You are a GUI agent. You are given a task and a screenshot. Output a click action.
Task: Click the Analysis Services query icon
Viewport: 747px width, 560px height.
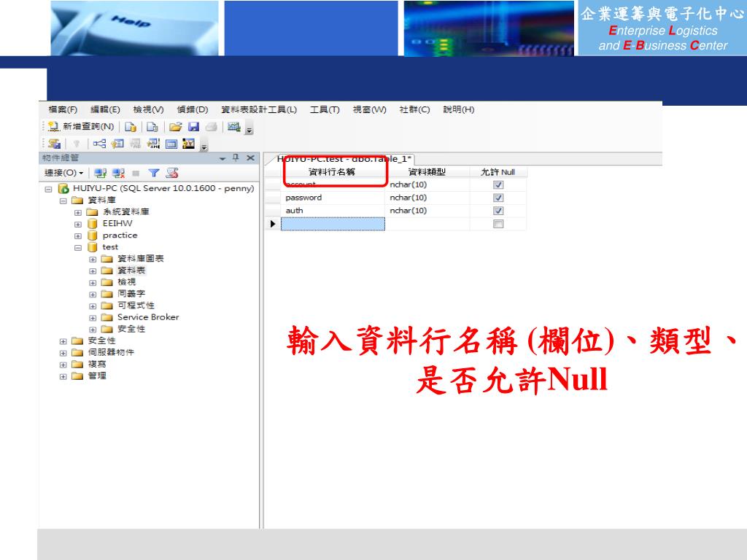click(152, 127)
